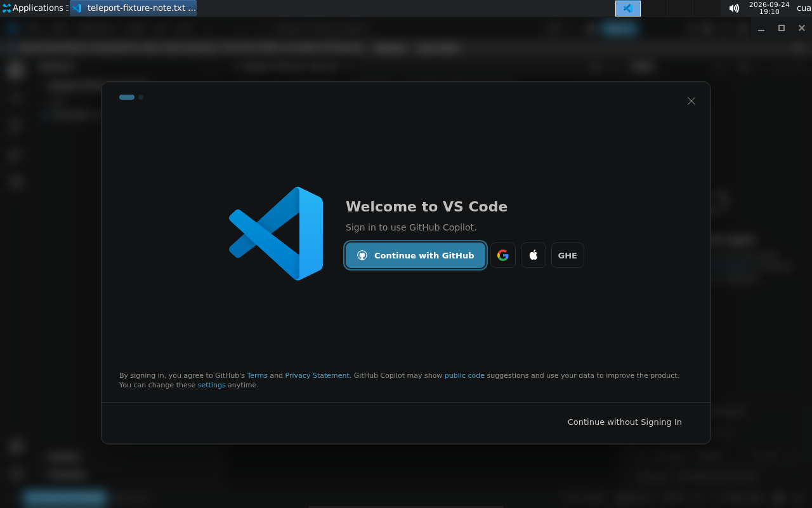Click the VS Code icon in the system panel

[628, 8]
